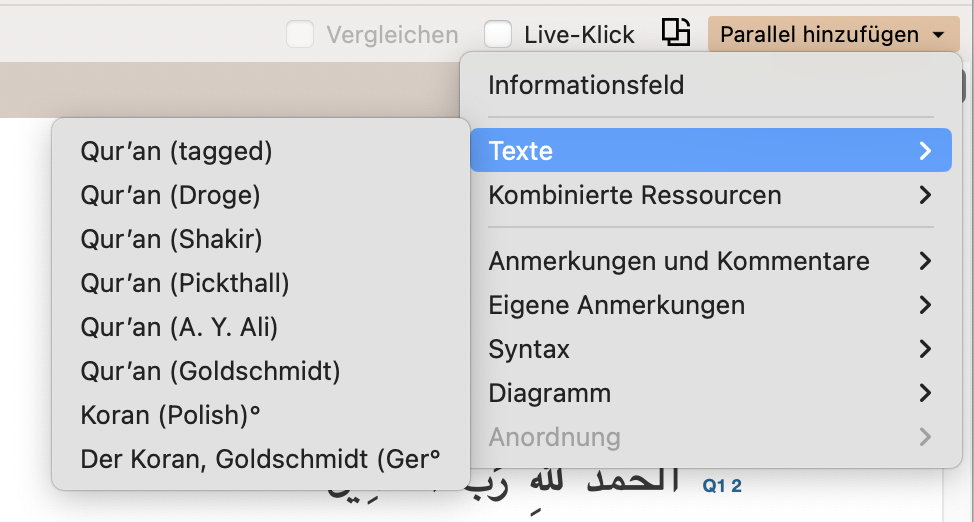
Task: Expand Anmerkungen und Kommentare submenu
Action: [x=711, y=261]
